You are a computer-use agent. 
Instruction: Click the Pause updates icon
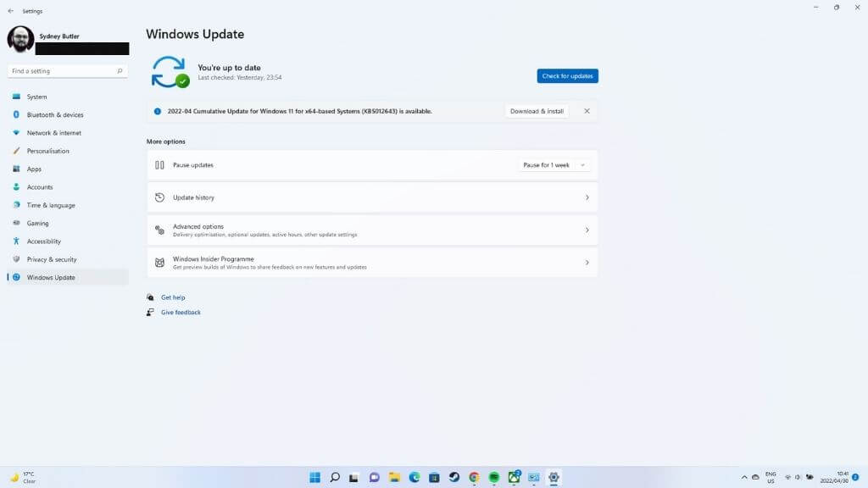(x=159, y=165)
